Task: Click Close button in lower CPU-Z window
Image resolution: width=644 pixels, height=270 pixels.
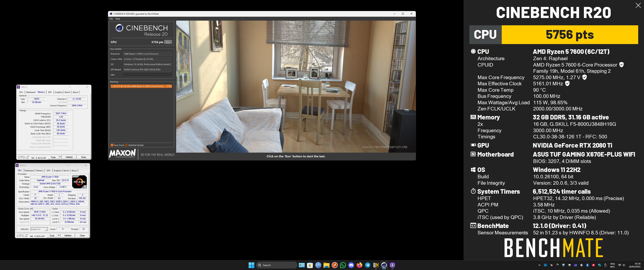Action: click(x=82, y=235)
